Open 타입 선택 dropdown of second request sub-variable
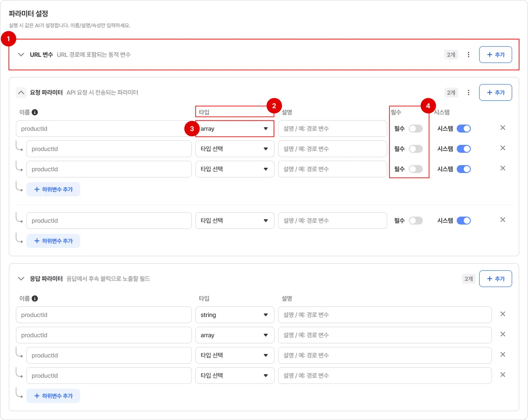The height and width of the screenshot is (420, 528). pyautogui.click(x=235, y=169)
